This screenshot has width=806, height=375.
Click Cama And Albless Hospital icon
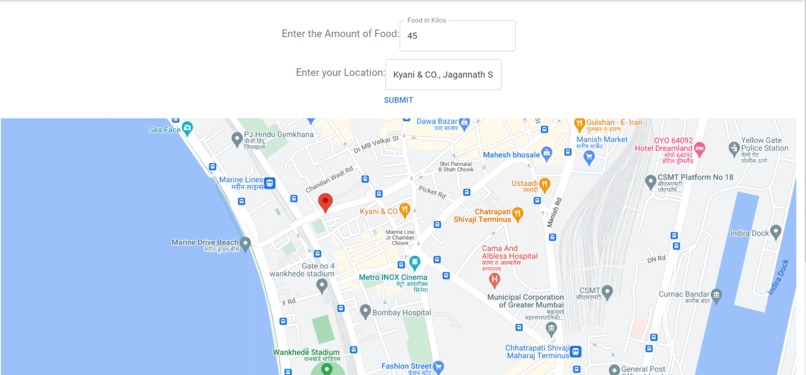494,280
